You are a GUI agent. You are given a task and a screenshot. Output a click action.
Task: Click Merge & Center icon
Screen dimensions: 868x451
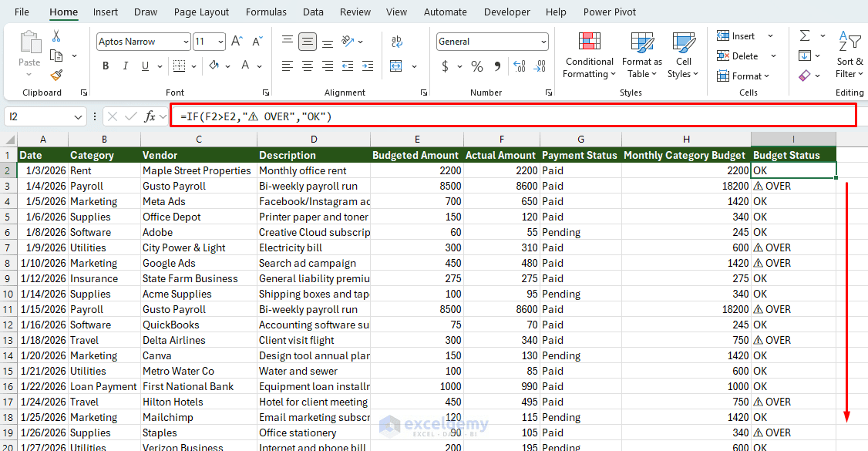pos(395,66)
